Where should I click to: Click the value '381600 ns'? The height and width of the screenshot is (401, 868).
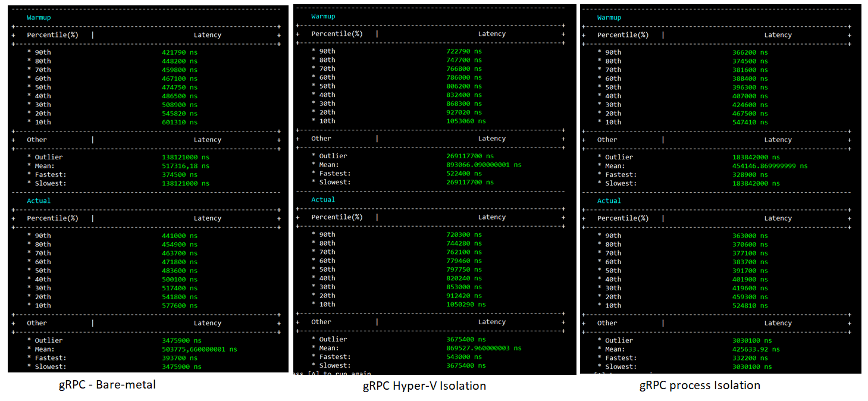[750, 70]
